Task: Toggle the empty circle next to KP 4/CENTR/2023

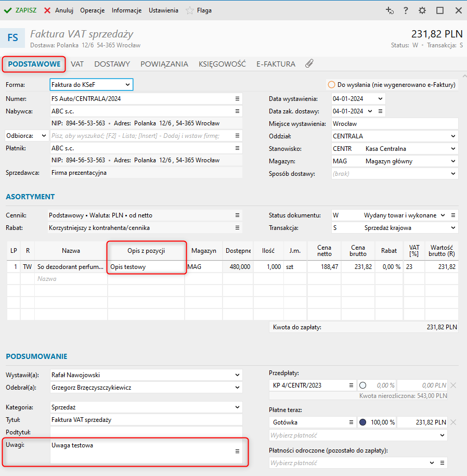Action: click(363, 385)
